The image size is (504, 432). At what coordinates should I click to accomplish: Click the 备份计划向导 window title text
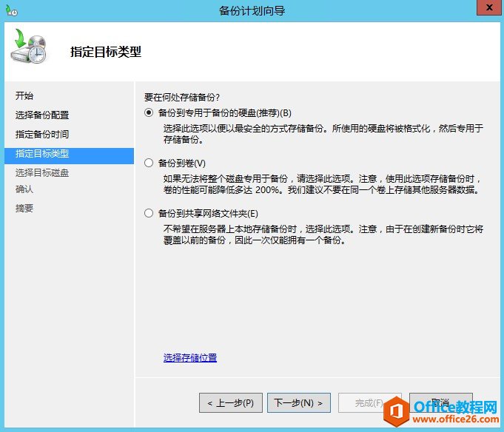pyautogui.click(x=252, y=10)
